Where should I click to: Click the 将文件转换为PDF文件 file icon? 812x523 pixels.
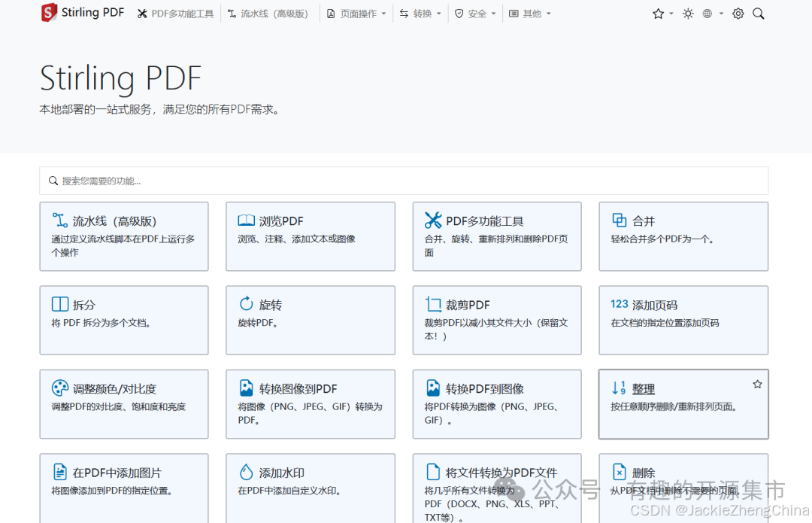click(433, 472)
